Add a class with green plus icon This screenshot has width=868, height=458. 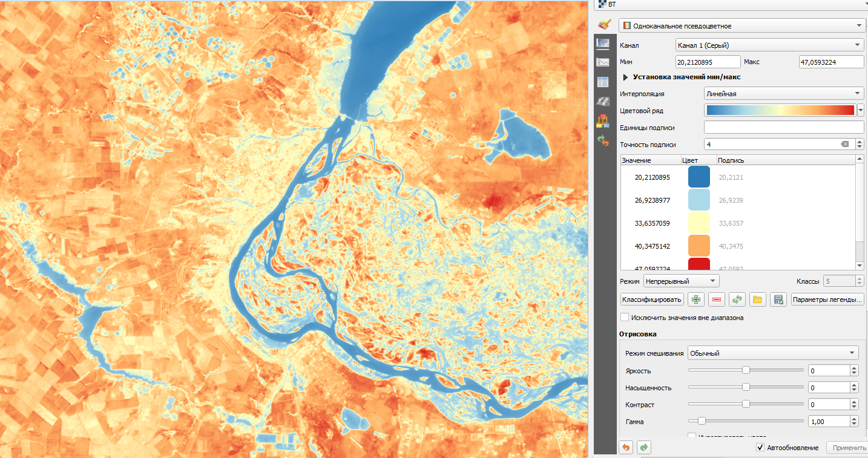coord(697,299)
